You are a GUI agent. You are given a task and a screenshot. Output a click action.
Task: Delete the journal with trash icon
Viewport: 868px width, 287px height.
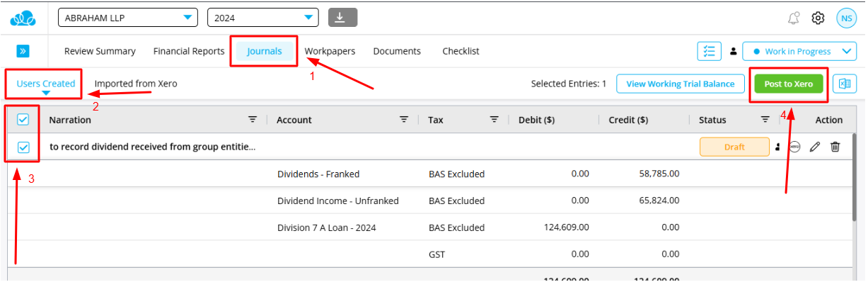point(835,147)
